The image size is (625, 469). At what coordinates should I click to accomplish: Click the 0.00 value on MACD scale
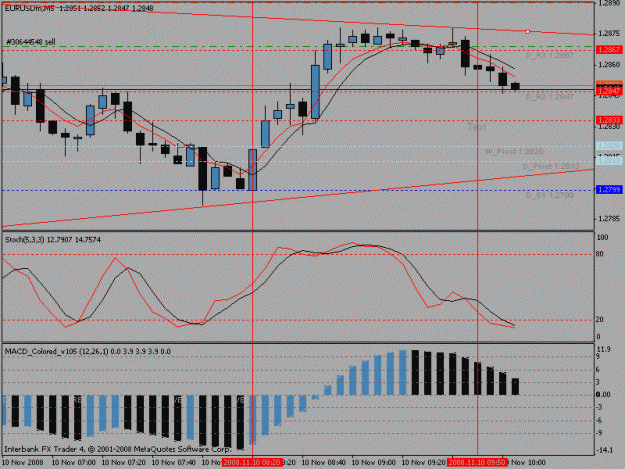coord(603,394)
